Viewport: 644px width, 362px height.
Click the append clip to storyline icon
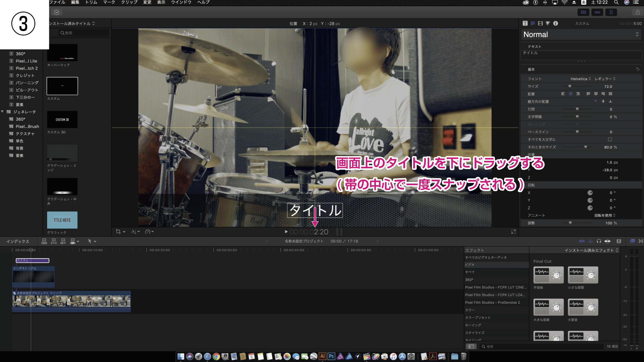[63, 241]
